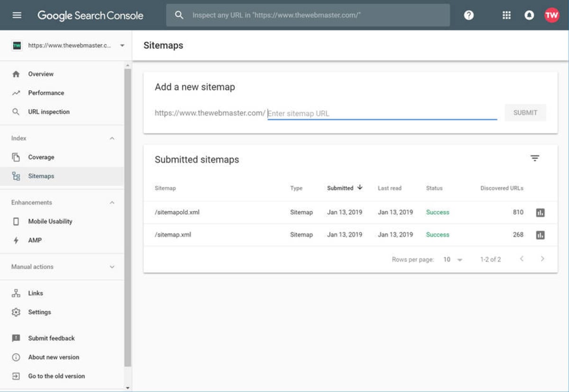Screen dimensions: 569x392
Task: Open the URL inspection tool
Action: click(x=49, y=112)
